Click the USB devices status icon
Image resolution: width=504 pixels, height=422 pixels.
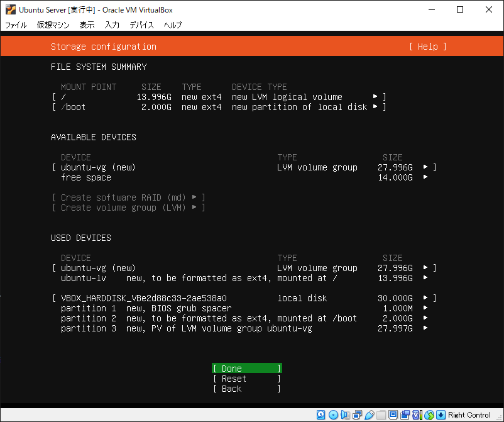click(x=370, y=414)
